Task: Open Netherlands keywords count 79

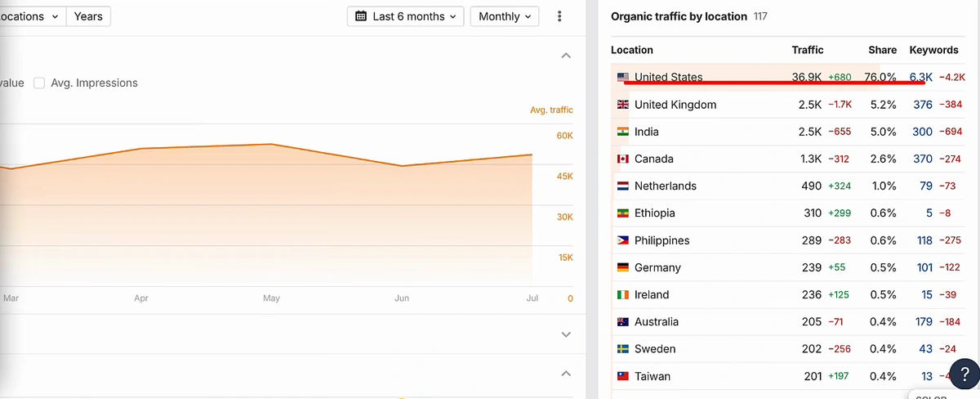Action: (926, 186)
